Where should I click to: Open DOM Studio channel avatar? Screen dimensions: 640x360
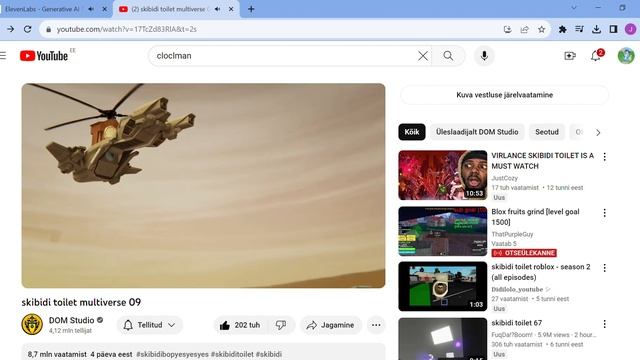pyautogui.click(x=32, y=325)
